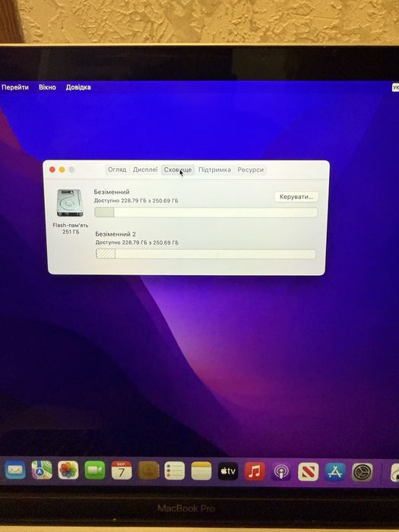The width and height of the screenshot is (399, 532).
Task: Switch to the Дисплеї tab
Action: point(145,169)
